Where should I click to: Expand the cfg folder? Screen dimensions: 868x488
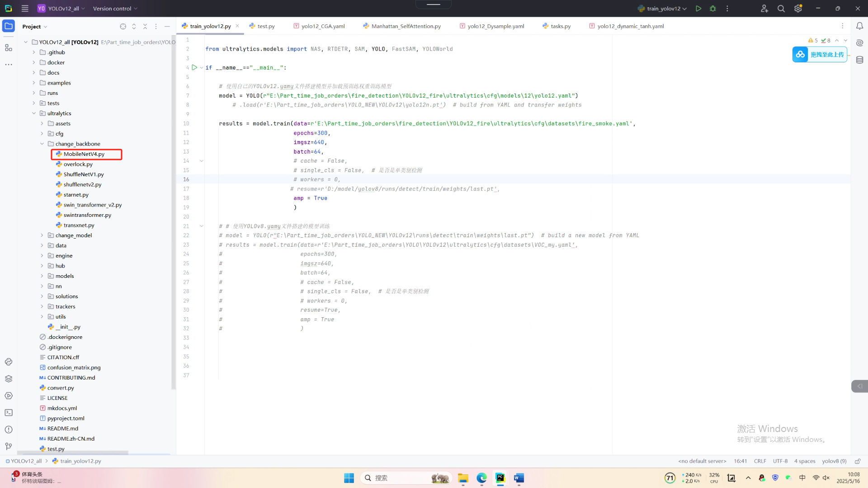click(42, 134)
